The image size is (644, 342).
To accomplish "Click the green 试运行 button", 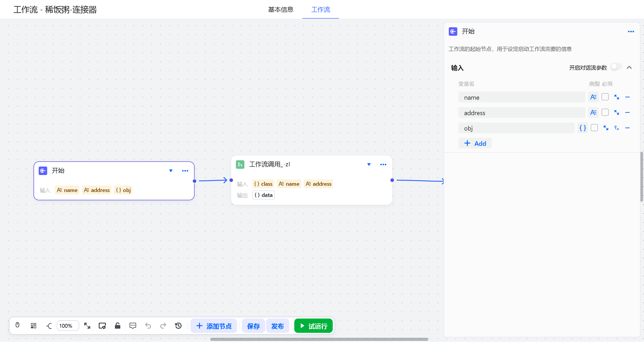I will point(314,326).
